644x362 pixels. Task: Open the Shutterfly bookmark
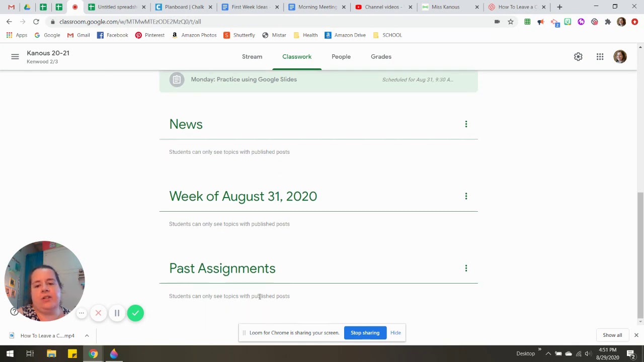pos(239,35)
